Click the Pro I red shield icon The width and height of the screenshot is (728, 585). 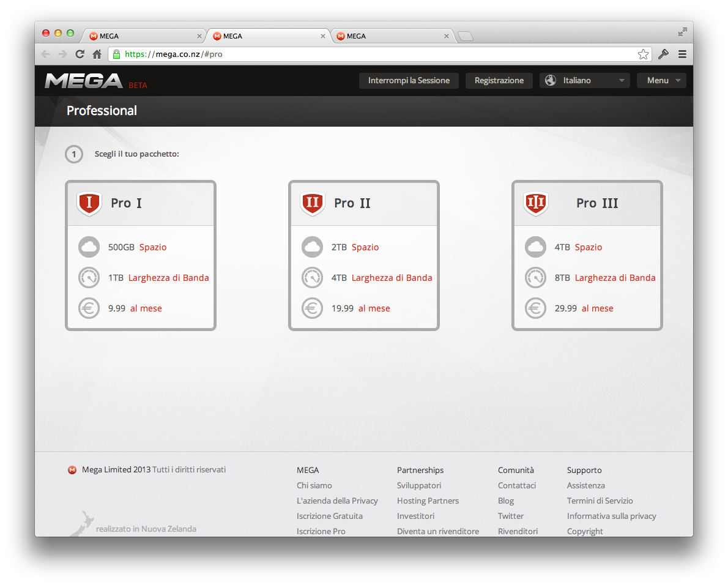(x=89, y=203)
